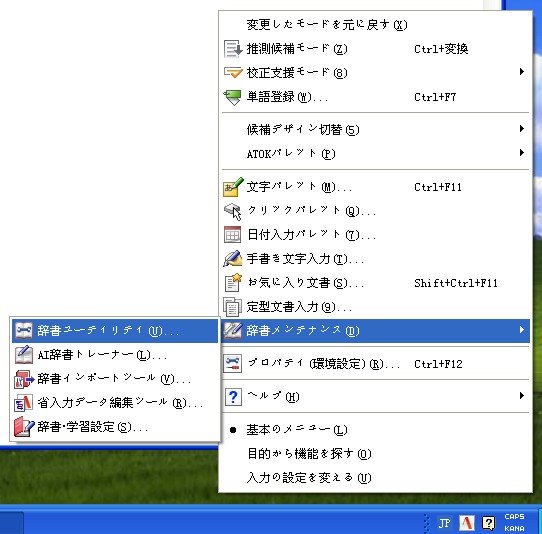Click the 辞書ユーティリティ icon in submenu
The image size is (542, 534).
24,331
